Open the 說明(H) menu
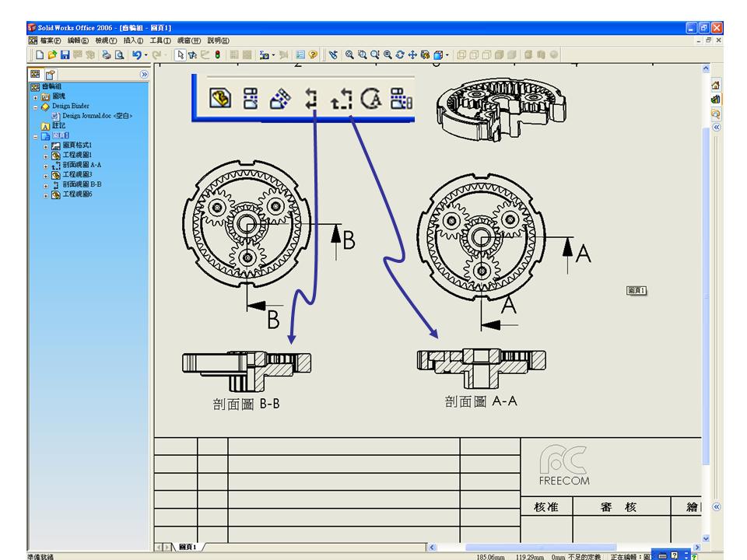 (x=218, y=40)
